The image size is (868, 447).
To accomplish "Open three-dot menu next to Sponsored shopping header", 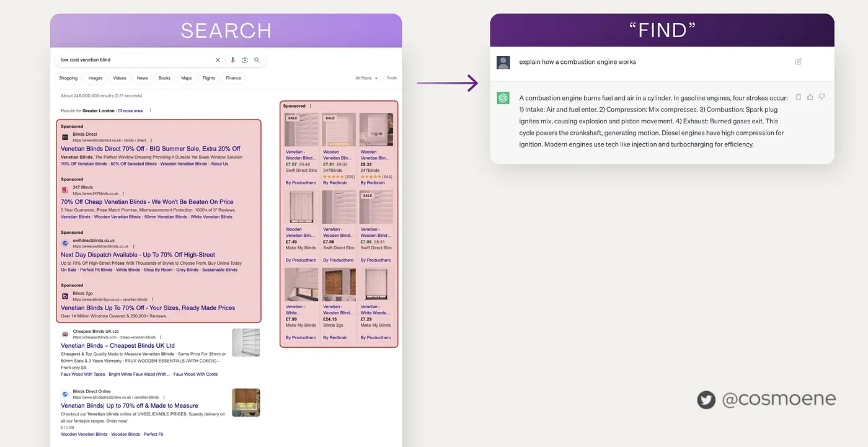I will 311,106.
